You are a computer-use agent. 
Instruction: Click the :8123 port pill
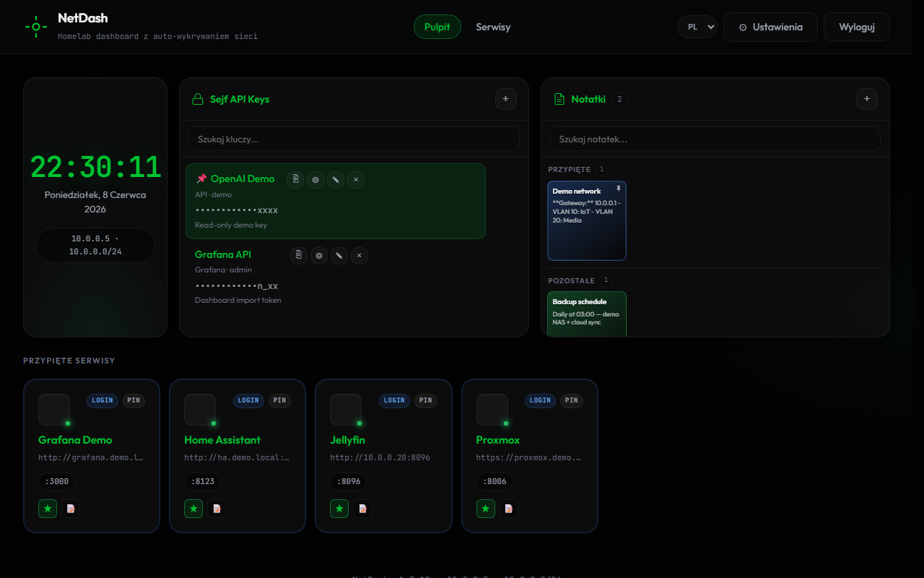point(202,482)
